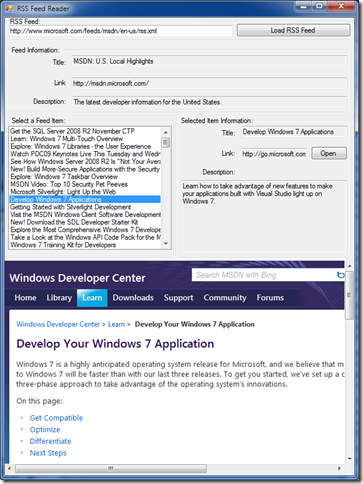The image size is (363, 484).
Task: Click the RSS Feed URL input field
Action: [x=120, y=31]
